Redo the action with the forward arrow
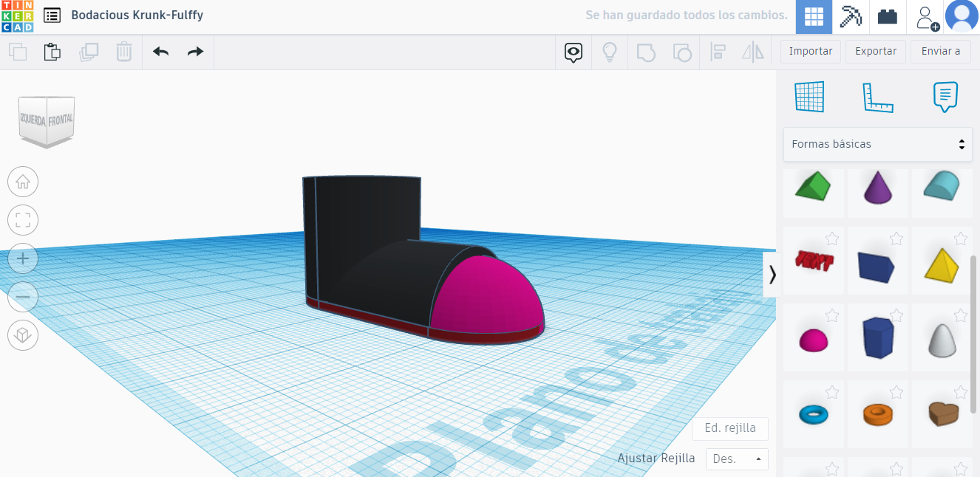Image resolution: width=980 pixels, height=477 pixels. click(x=195, y=52)
